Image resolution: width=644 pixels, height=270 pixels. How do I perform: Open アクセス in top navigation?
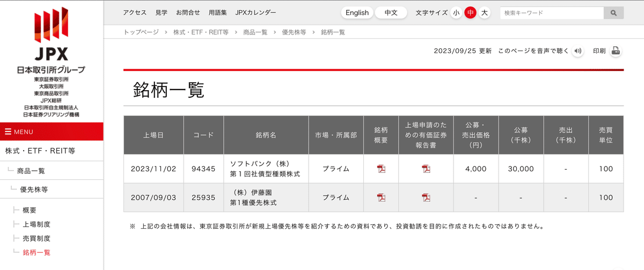(x=135, y=13)
